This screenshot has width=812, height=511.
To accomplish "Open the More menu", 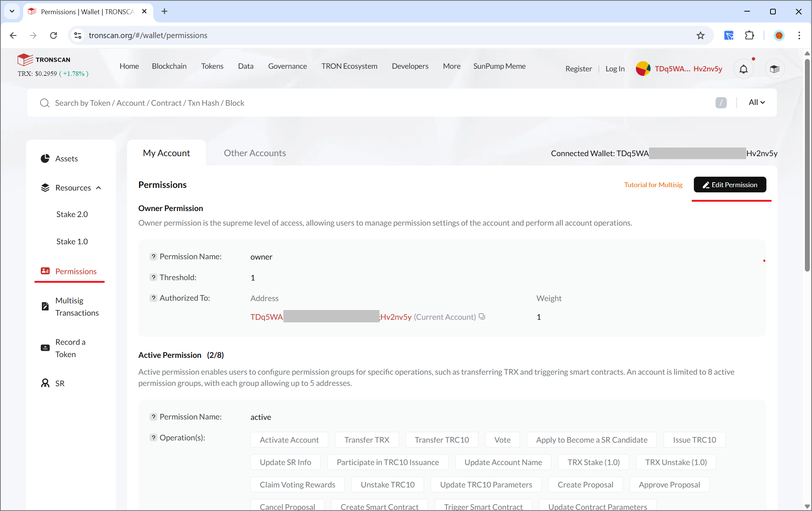I will tap(452, 66).
